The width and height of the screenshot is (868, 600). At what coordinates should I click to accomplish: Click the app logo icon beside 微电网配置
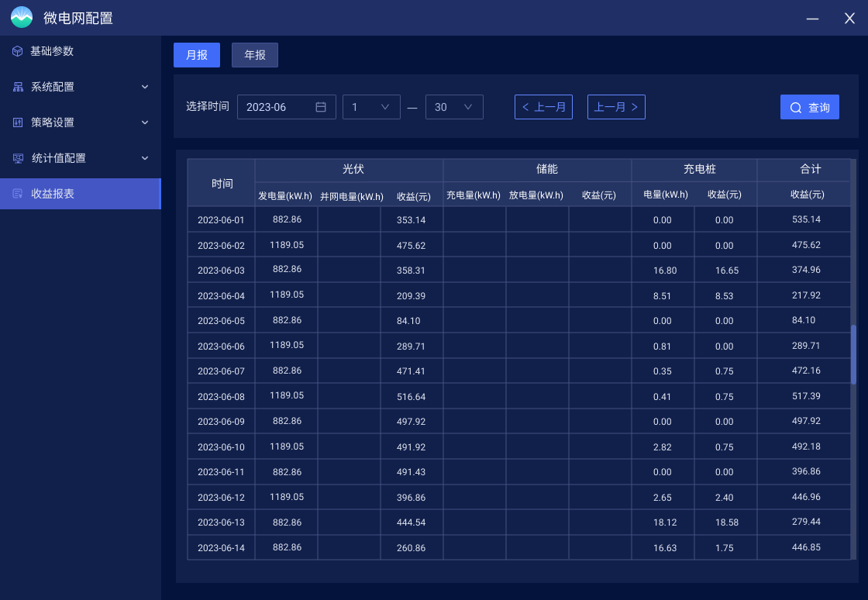point(21,17)
